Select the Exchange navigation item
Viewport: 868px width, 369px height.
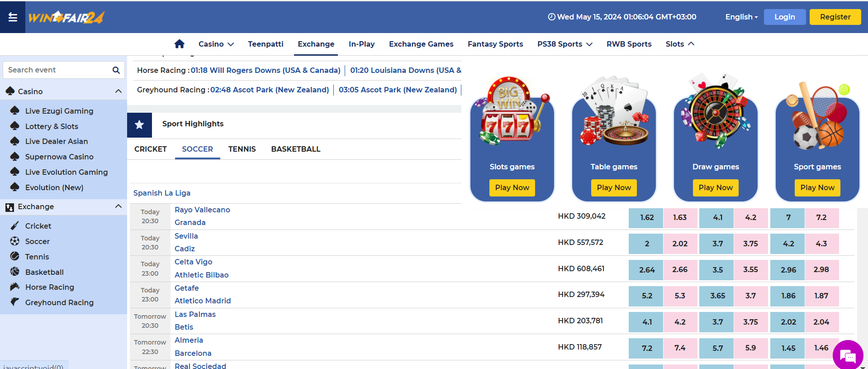(316, 44)
